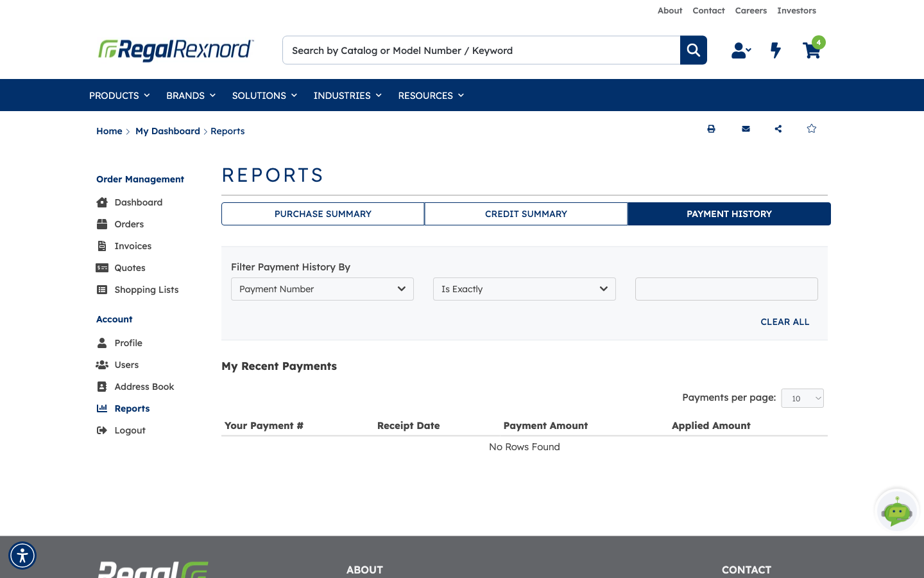Click the Shopping Lists icon in sidebar
This screenshot has width=924, height=578.
102,290
